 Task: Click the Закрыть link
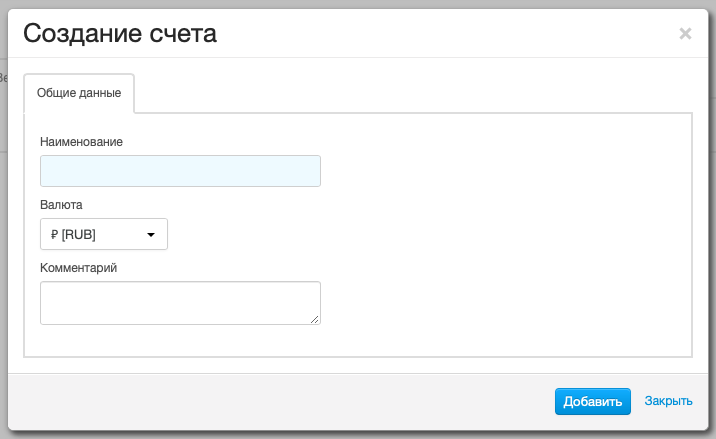click(669, 401)
